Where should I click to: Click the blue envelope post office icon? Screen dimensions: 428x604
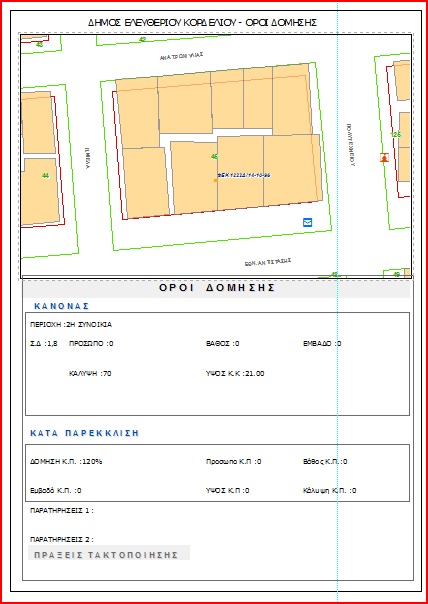click(x=307, y=222)
